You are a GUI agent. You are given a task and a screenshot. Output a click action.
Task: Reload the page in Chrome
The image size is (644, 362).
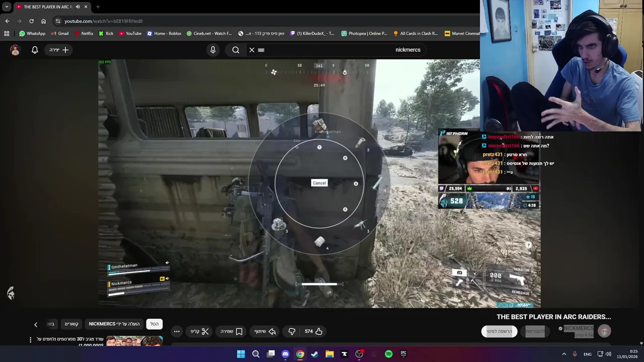(31, 21)
